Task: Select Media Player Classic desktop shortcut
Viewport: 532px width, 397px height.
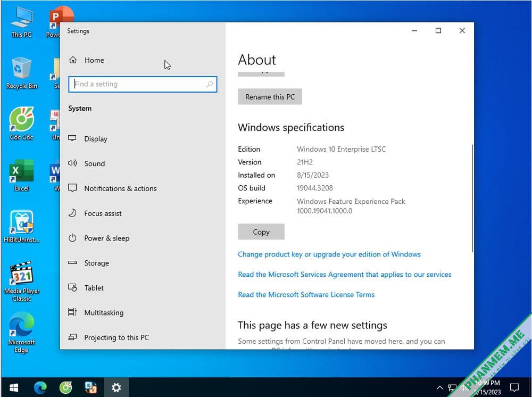Action: [22, 282]
